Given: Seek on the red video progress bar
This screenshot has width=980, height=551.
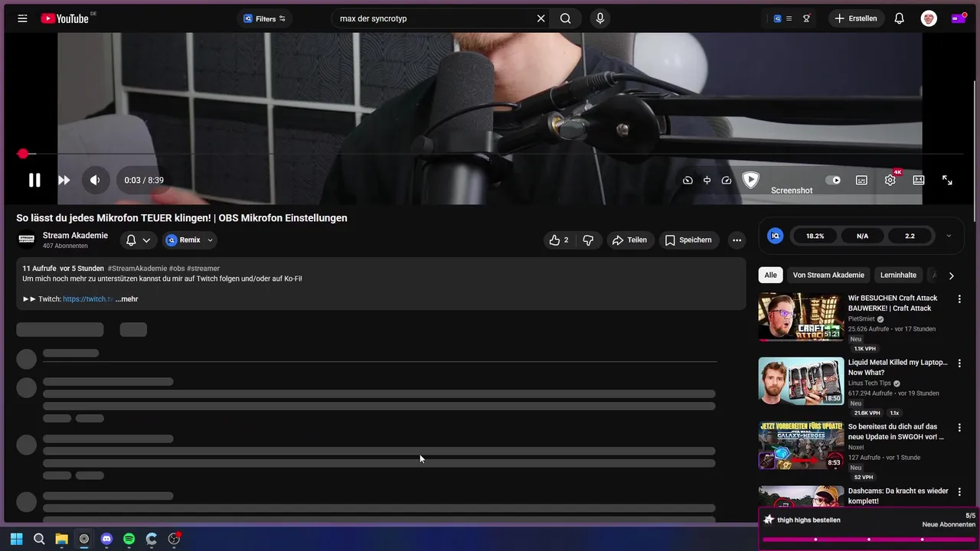Looking at the screenshot, I should coord(490,154).
